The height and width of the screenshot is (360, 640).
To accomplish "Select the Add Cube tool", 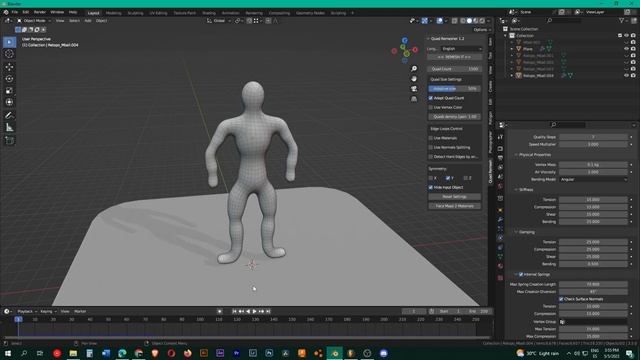I will [x=9, y=141].
